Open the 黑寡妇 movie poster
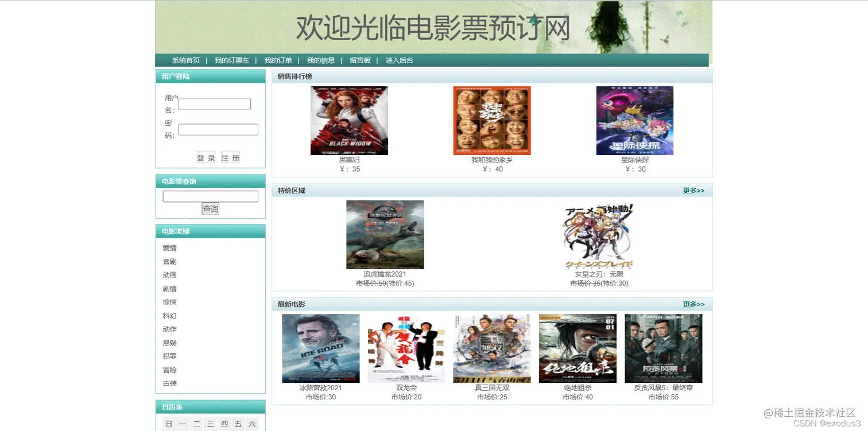868x431 pixels. point(349,120)
